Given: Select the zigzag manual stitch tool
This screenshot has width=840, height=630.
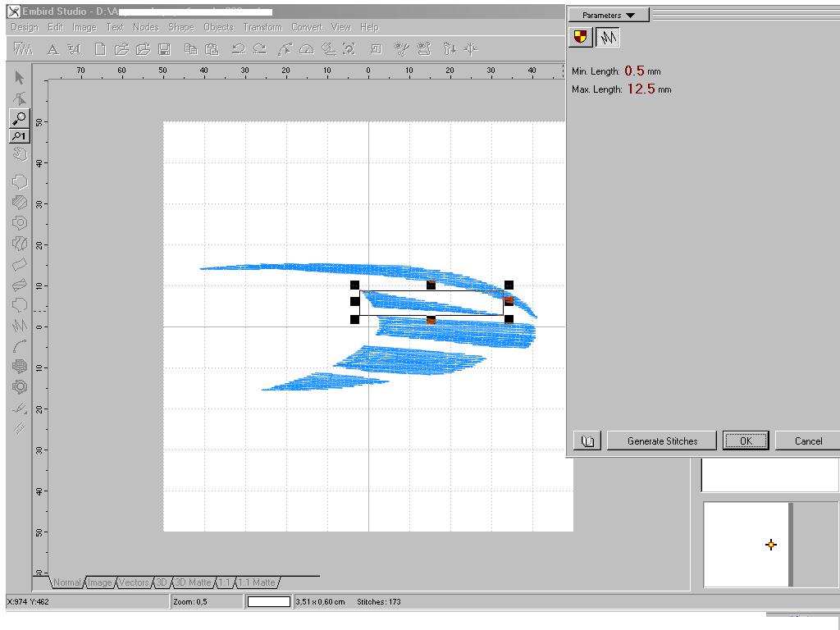Looking at the screenshot, I should tap(20, 325).
